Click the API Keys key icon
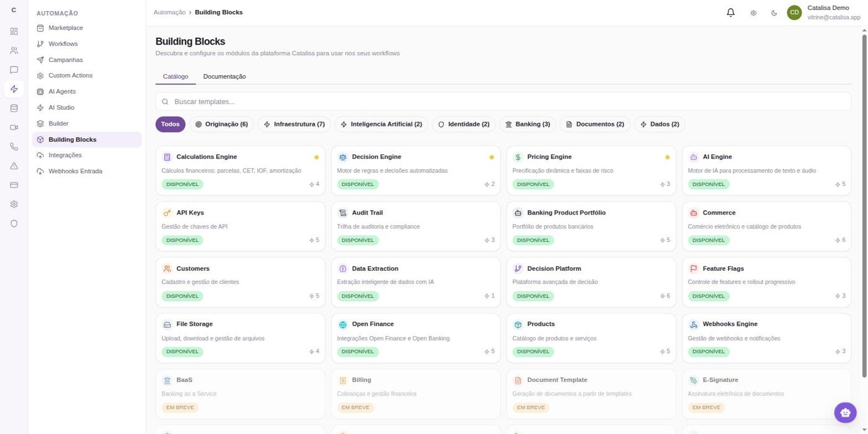The image size is (868, 434). [x=167, y=213]
